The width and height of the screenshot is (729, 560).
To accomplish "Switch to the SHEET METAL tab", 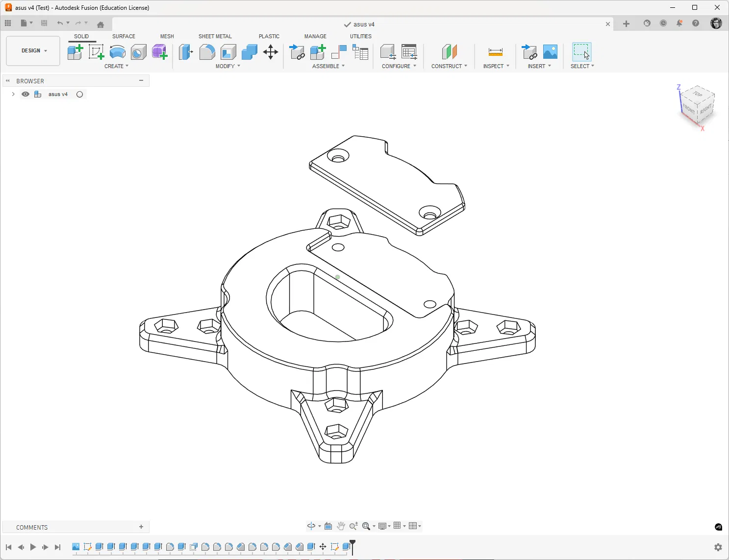I will click(x=215, y=36).
